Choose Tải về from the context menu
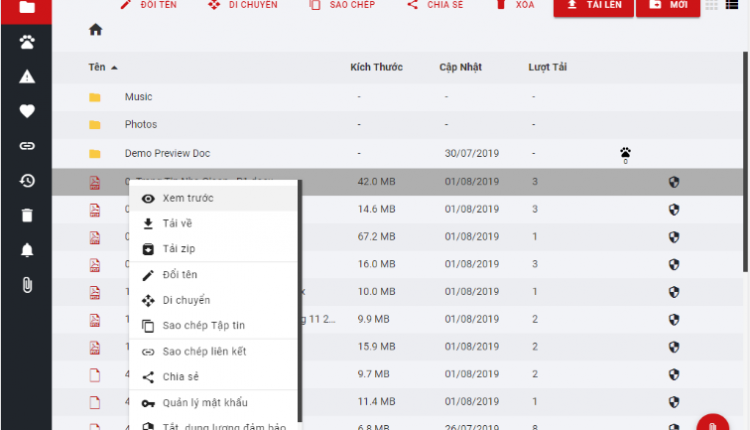 213,223
